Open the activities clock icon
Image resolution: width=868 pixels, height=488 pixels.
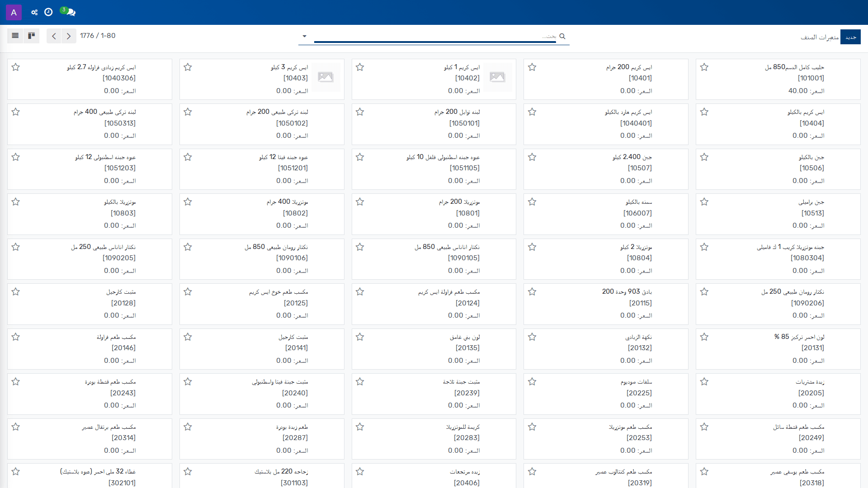click(48, 12)
